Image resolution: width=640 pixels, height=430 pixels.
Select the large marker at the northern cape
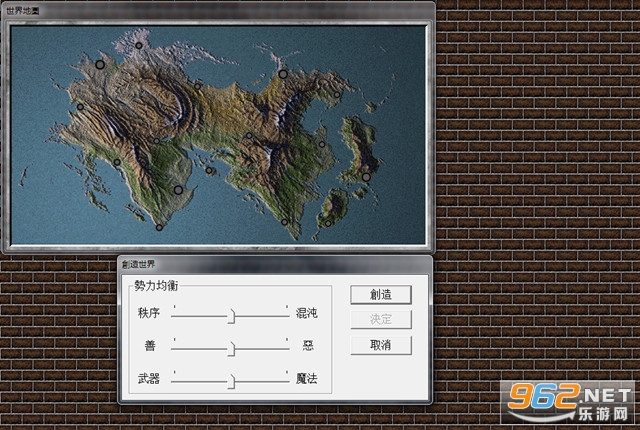283,74
